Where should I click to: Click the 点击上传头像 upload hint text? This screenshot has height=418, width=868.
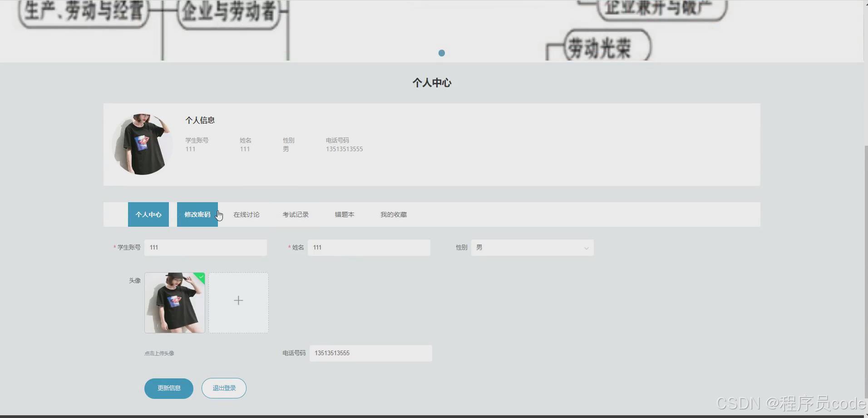coord(158,353)
